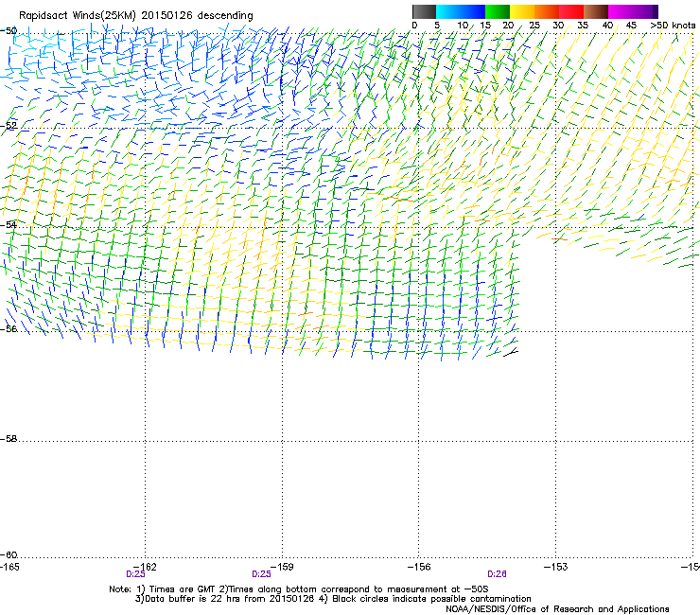Click the note line starting 'Note: 1) Times are GMT'
Image resolution: width=700 pixels, height=615 pixels.
299,589
